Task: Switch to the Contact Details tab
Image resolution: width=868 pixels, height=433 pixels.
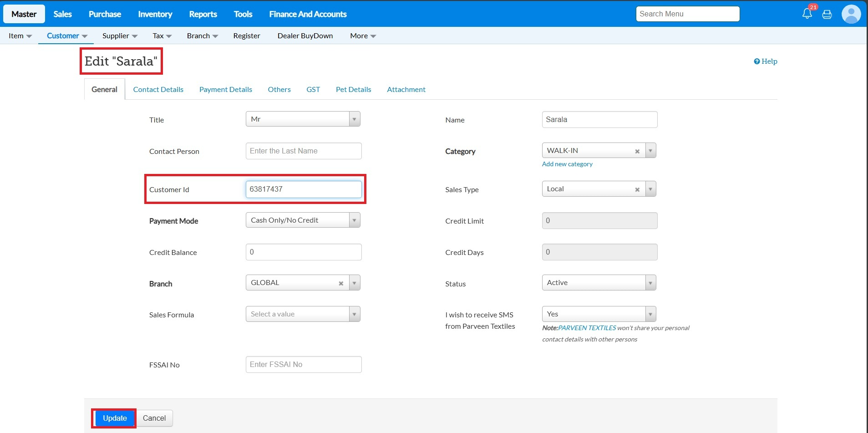Action: [158, 90]
